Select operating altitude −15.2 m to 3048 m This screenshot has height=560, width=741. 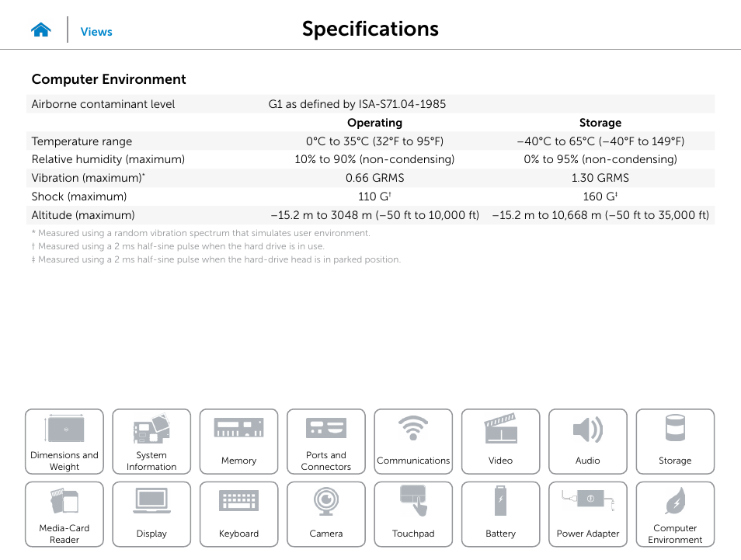coord(374,215)
